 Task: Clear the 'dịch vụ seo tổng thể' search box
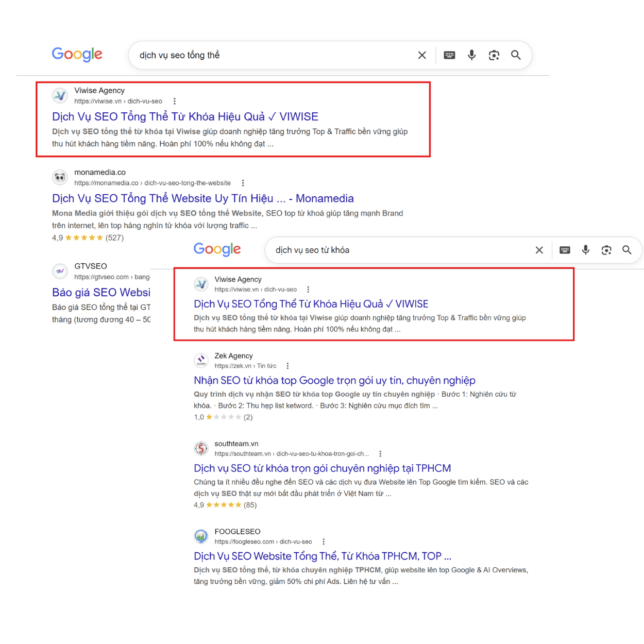point(422,55)
